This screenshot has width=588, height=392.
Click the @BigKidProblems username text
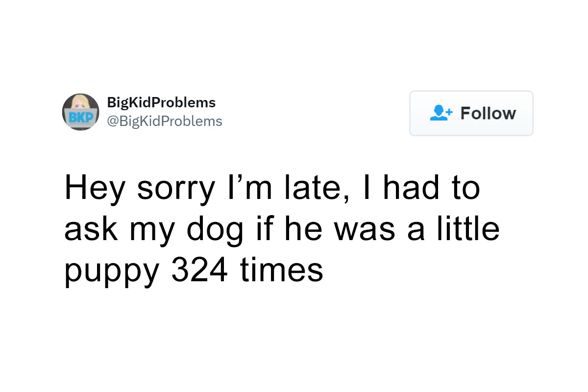coord(165,121)
